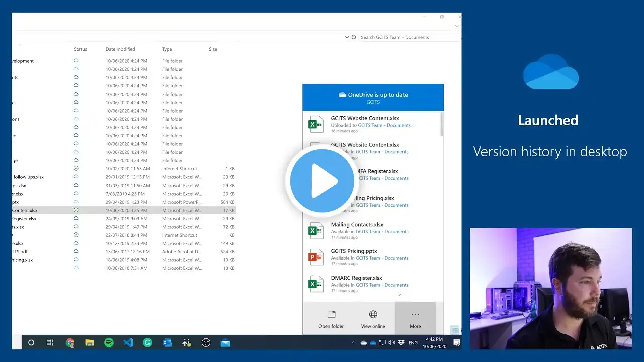
Task: Play the video with the center play button
Action: click(322, 181)
